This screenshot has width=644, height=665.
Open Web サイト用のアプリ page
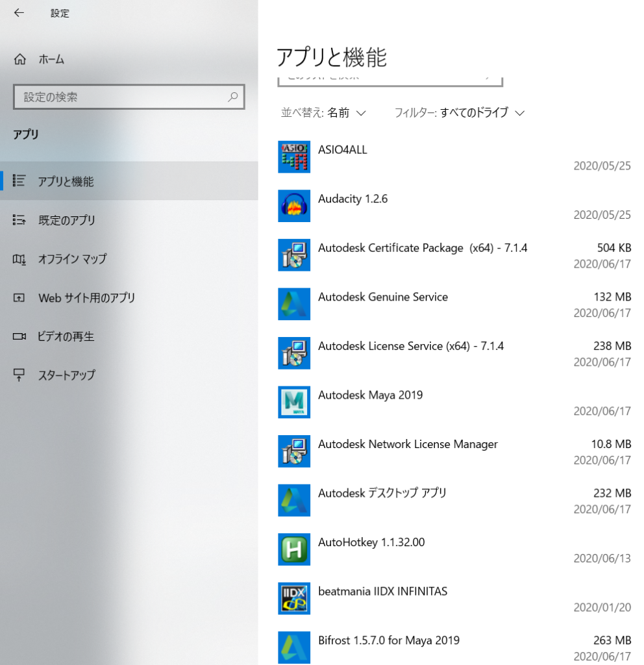coord(129,297)
